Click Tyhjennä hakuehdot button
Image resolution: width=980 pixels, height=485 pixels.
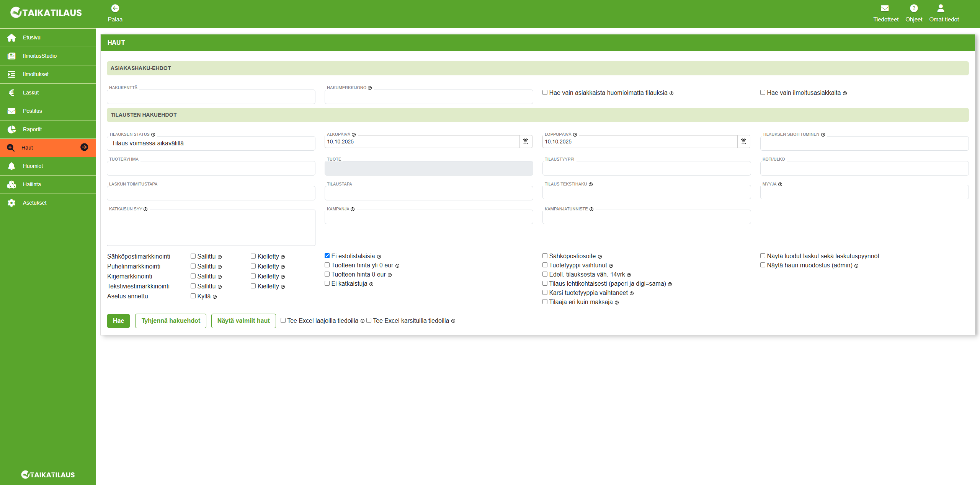click(171, 321)
